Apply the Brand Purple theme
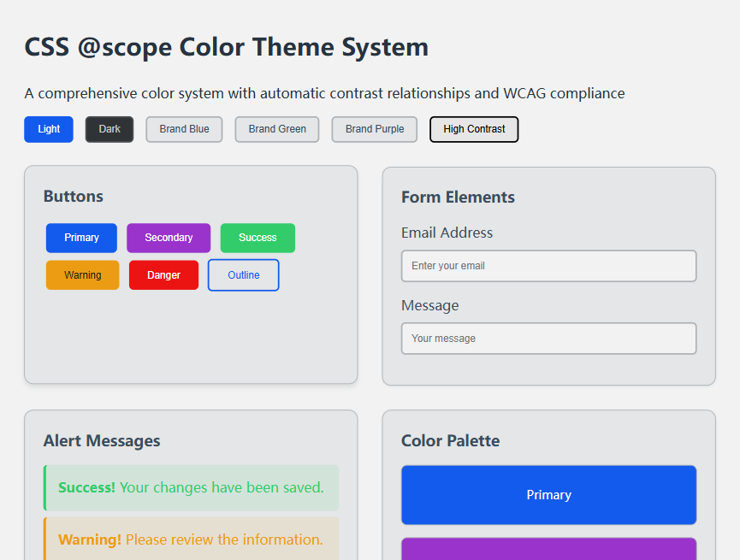The height and width of the screenshot is (560, 740). (375, 129)
